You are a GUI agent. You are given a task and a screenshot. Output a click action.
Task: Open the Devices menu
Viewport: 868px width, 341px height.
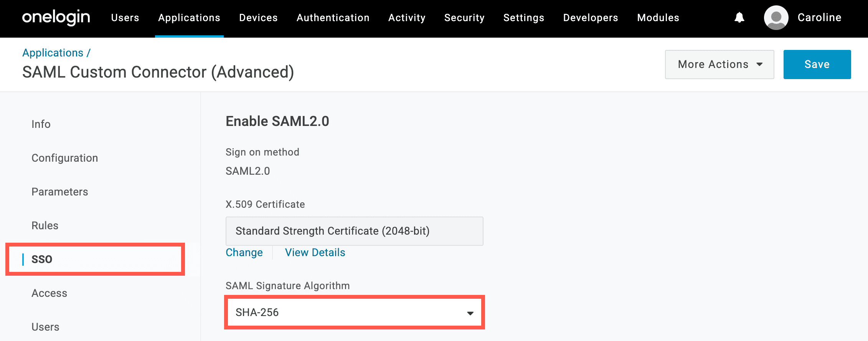[x=258, y=18]
